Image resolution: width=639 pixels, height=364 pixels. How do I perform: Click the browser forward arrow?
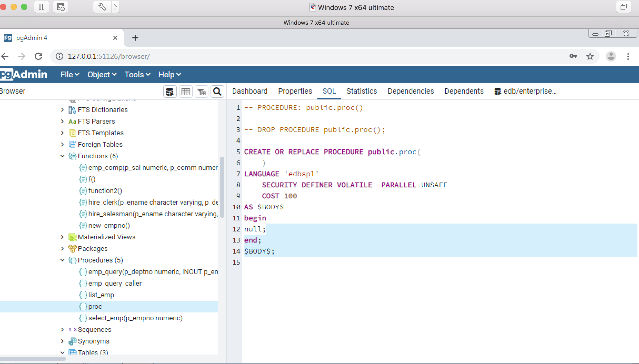[x=22, y=56]
